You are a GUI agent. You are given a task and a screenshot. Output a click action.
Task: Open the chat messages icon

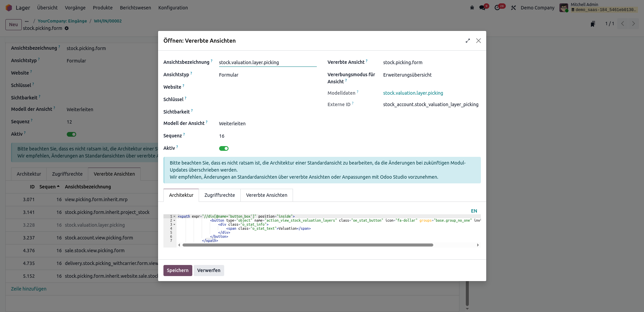483,8
